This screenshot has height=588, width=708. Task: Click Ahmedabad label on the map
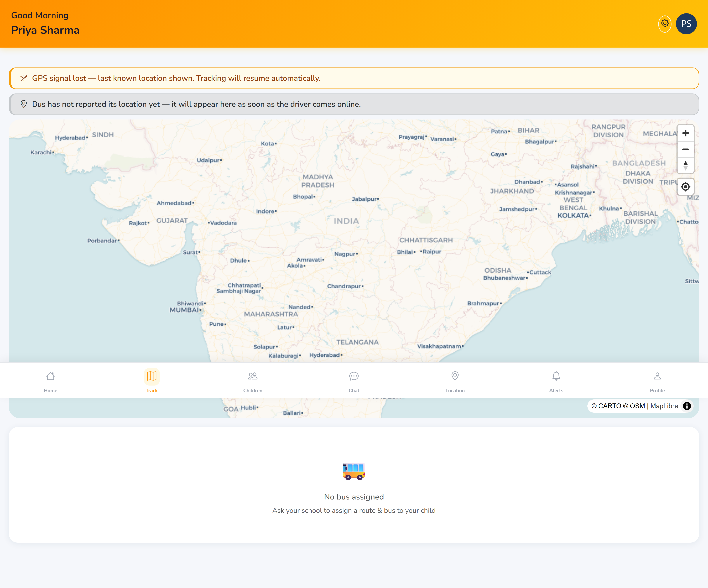174,203
